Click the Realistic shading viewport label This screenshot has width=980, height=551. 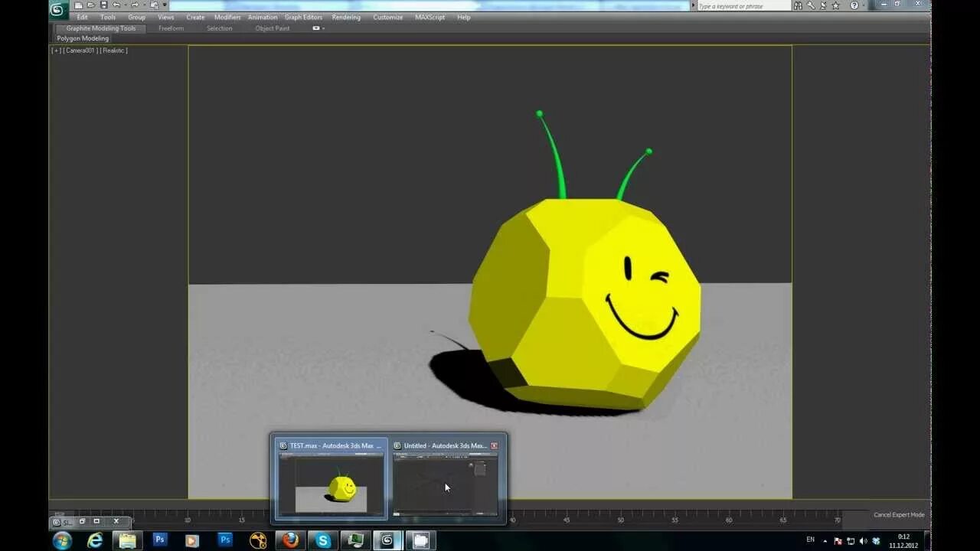pyautogui.click(x=114, y=51)
